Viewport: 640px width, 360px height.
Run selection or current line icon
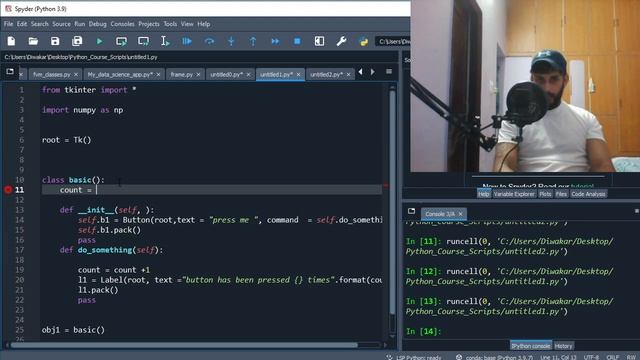(165, 41)
